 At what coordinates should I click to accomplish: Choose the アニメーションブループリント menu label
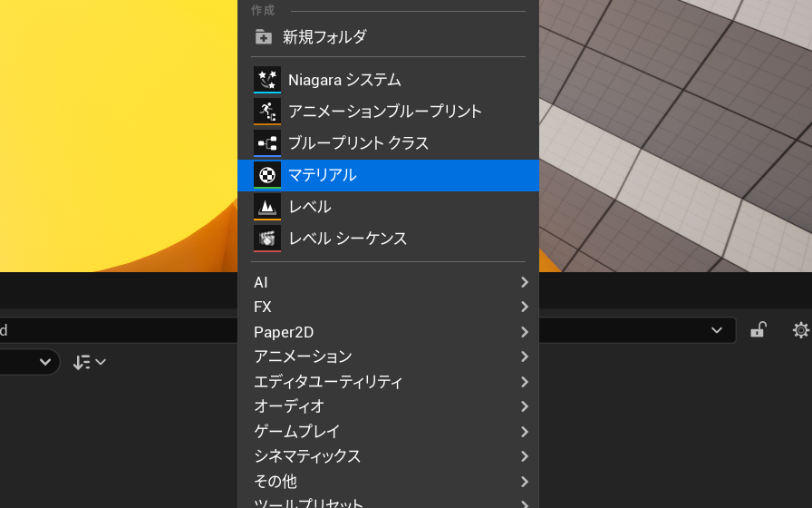point(385,112)
